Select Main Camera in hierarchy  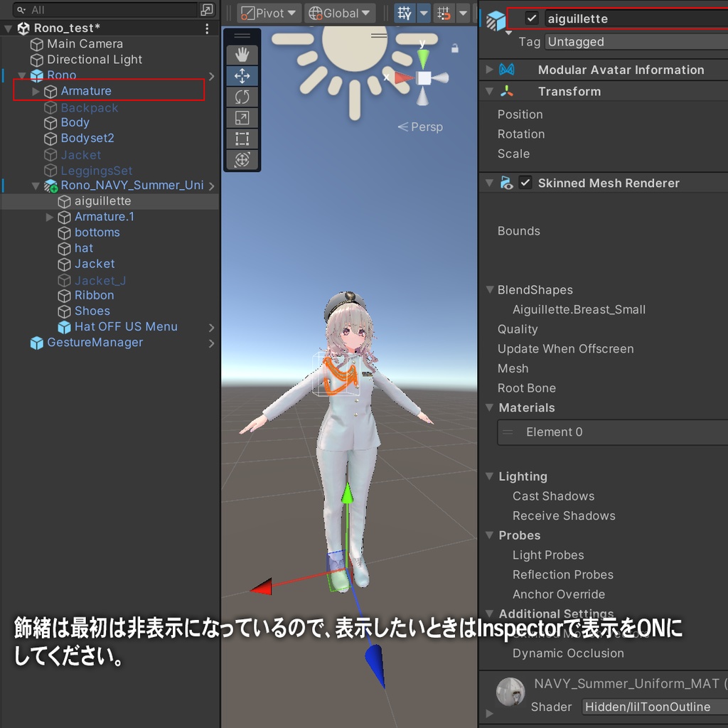85,44
